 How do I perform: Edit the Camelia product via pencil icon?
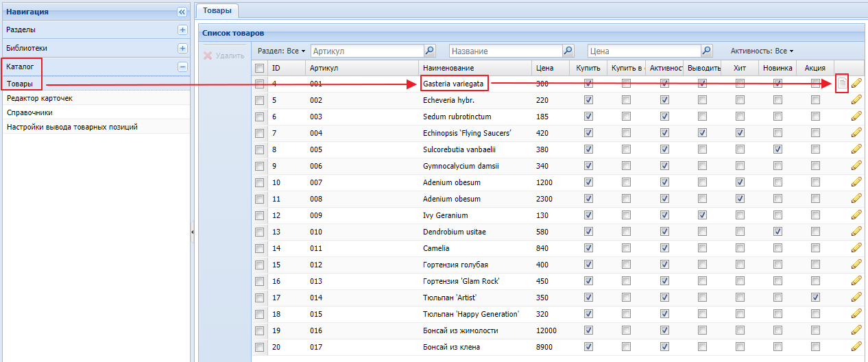856,248
